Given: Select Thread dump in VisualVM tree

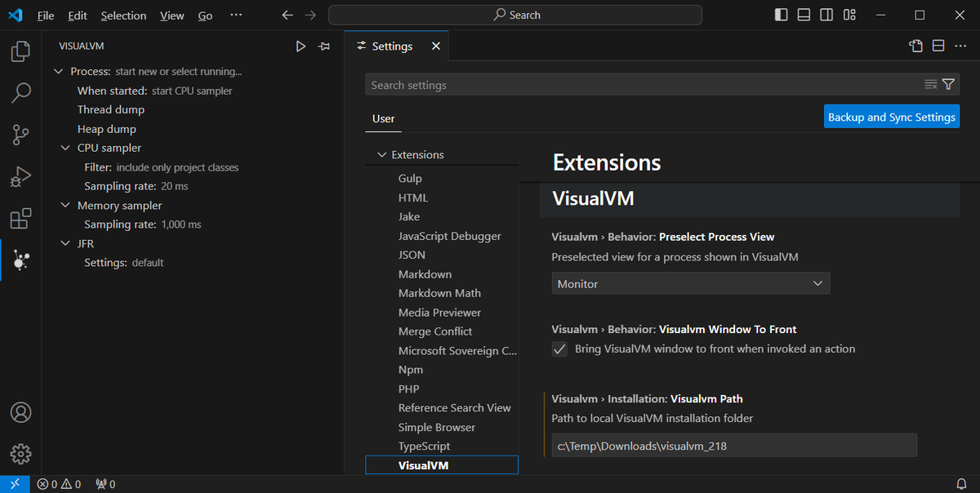Looking at the screenshot, I should pos(111,109).
